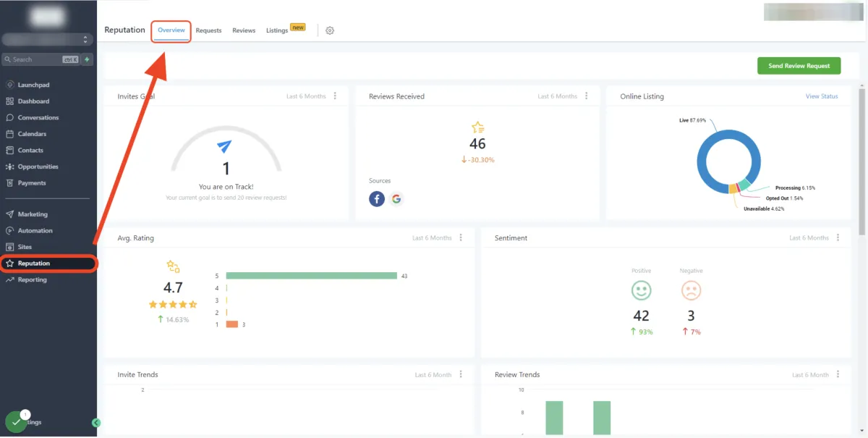Open the Sentiment card's three-dot menu
Image resolution: width=868 pixels, height=438 pixels.
click(838, 237)
